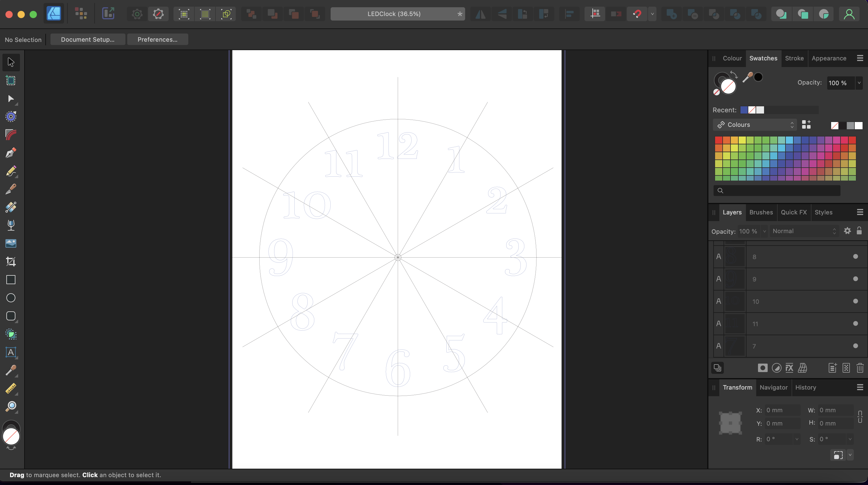This screenshot has height=485, width=868.
Task: Click the History tab in Transform panel
Action: [x=805, y=387]
